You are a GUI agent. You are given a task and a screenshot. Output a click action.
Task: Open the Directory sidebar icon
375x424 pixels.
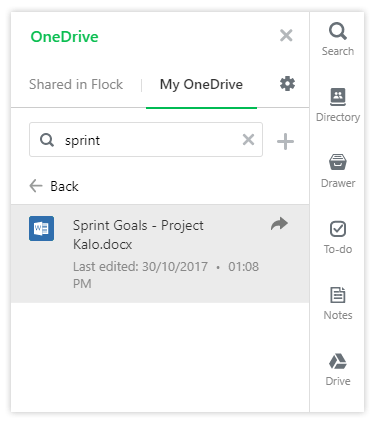tap(338, 105)
